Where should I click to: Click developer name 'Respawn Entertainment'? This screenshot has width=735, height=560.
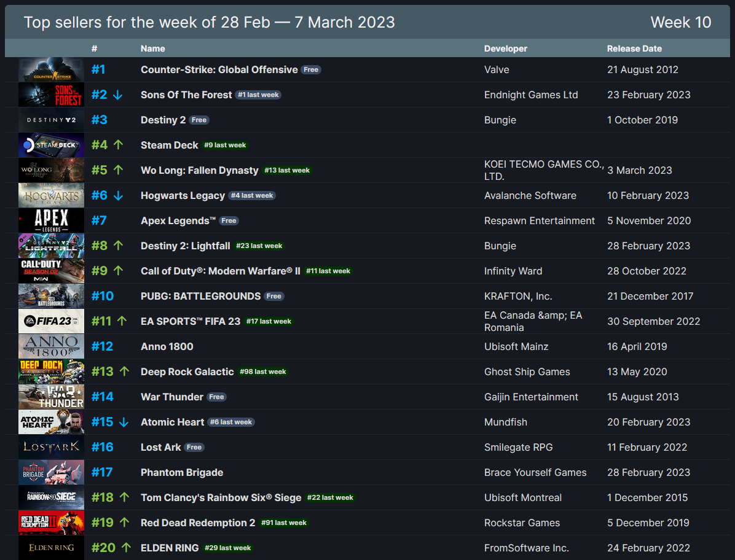(x=539, y=220)
